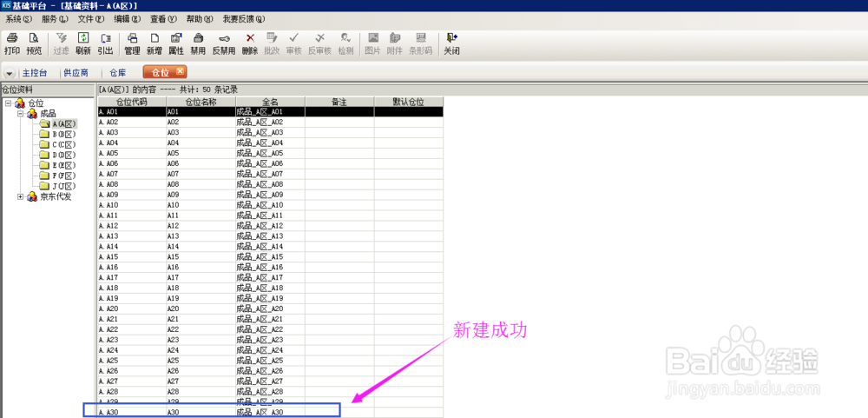868x418 pixels.
Task: Click the 反禁用 re-enable toolbar icon
Action: 224,44
